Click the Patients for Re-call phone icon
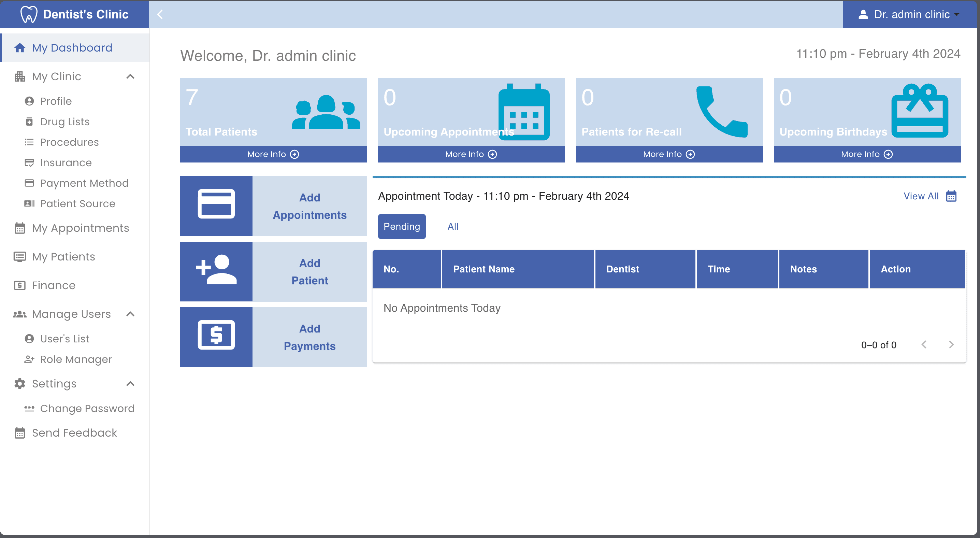 pyautogui.click(x=722, y=112)
